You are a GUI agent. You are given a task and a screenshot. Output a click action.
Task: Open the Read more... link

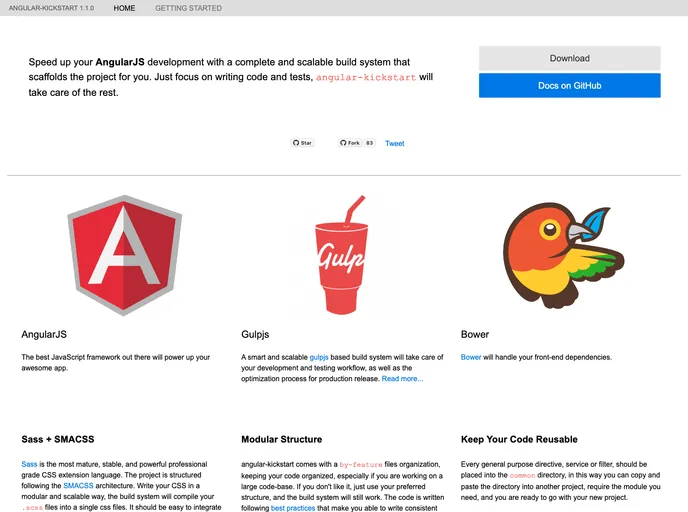pos(402,379)
